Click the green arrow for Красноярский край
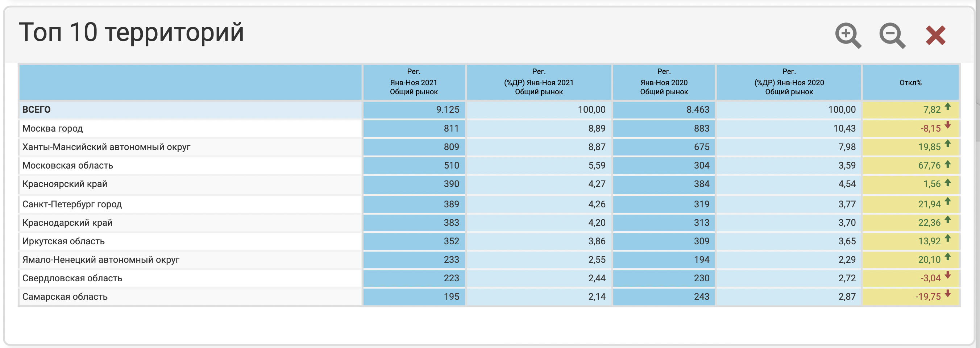 point(948,182)
